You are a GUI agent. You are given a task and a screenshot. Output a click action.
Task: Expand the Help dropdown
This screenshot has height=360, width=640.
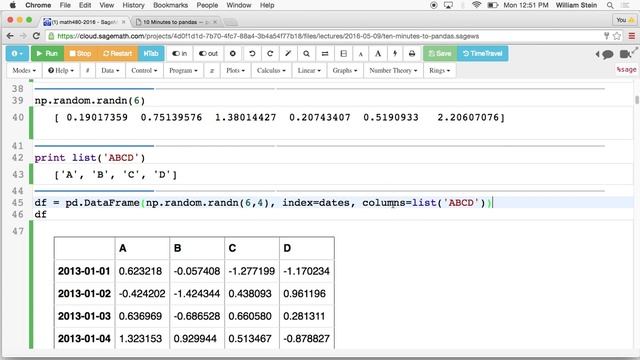(x=61, y=70)
